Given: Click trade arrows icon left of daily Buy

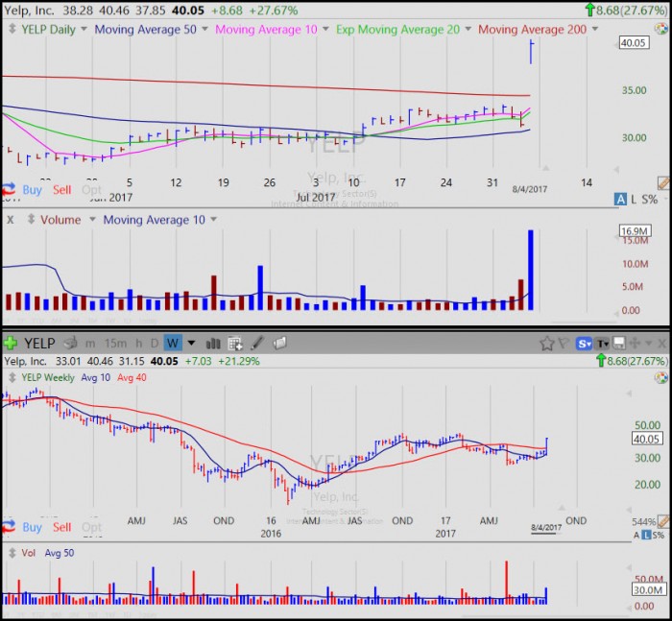Looking at the screenshot, I should (9, 189).
